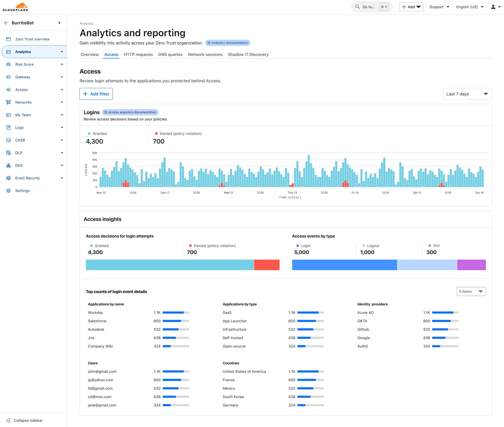This screenshot has height=427, width=504.
Task: Click the Zero Trust overview icon
Action: [9, 39]
